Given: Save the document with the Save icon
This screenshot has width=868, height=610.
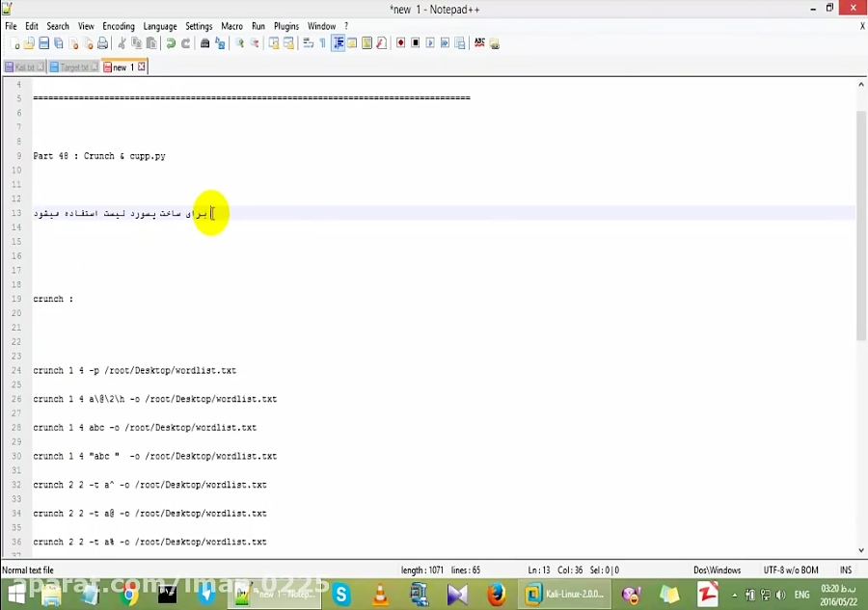Looking at the screenshot, I should 43,43.
